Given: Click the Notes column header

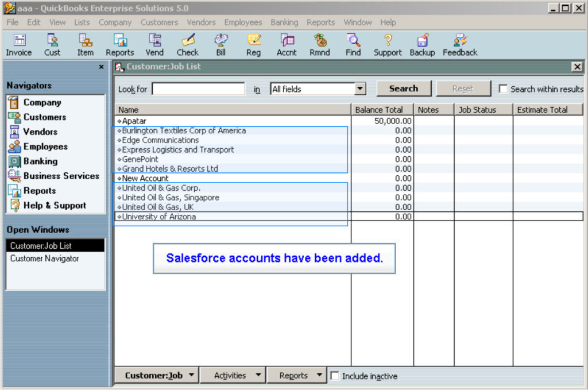Looking at the screenshot, I should [x=434, y=110].
